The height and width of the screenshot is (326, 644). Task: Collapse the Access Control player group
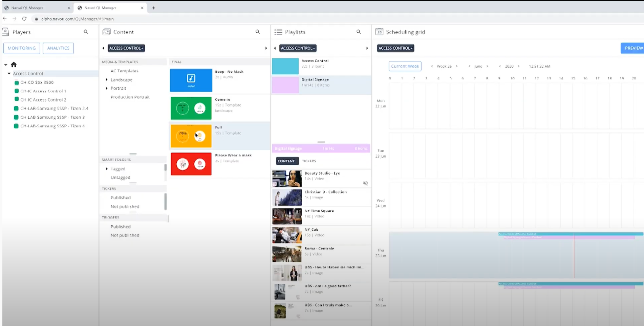[x=9, y=73]
